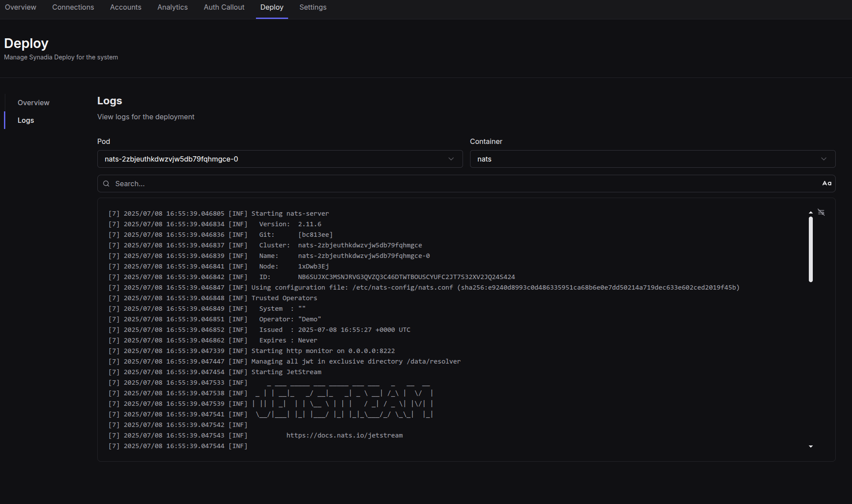Click the log scrollbar up arrow
852x504 pixels.
[811, 213]
